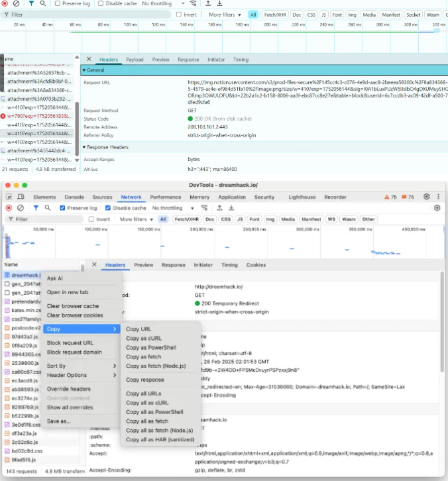
Task: Click the warnings counter showing 76
Action: coord(390,197)
